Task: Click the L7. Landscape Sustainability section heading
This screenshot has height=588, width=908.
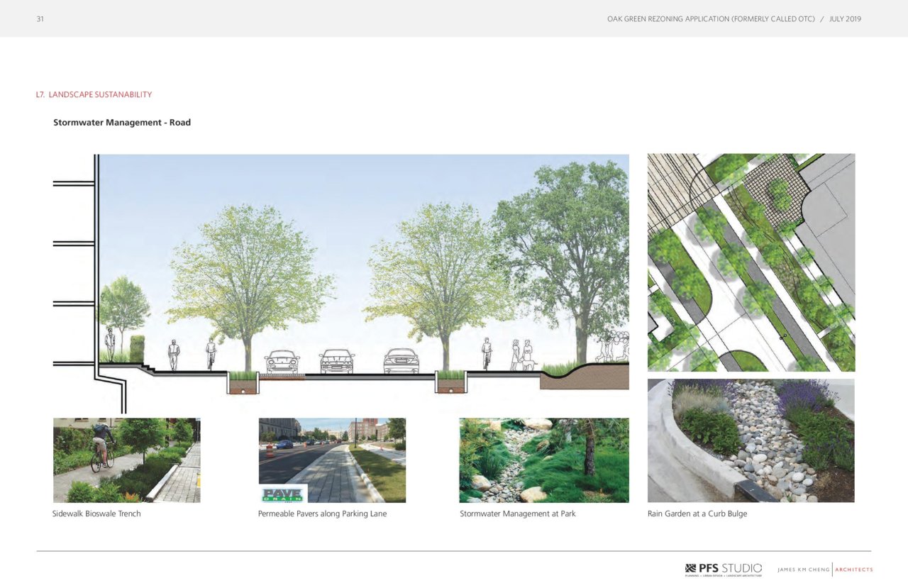Action: 94,94
